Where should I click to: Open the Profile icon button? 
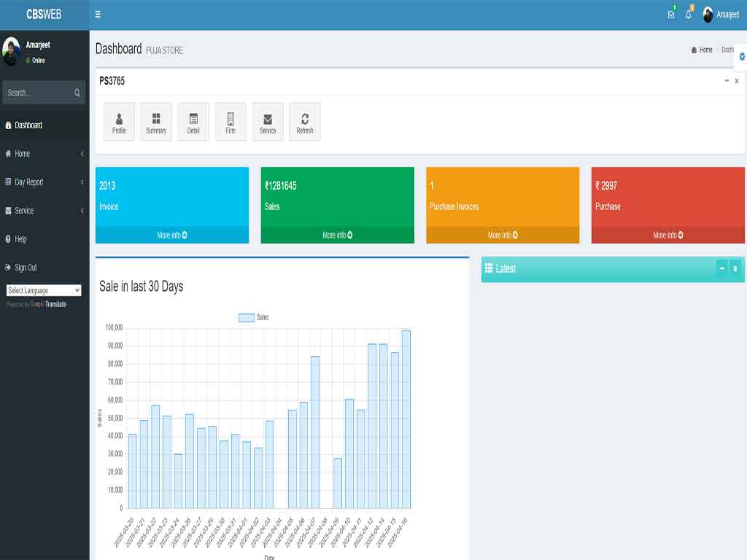(x=119, y=122)
